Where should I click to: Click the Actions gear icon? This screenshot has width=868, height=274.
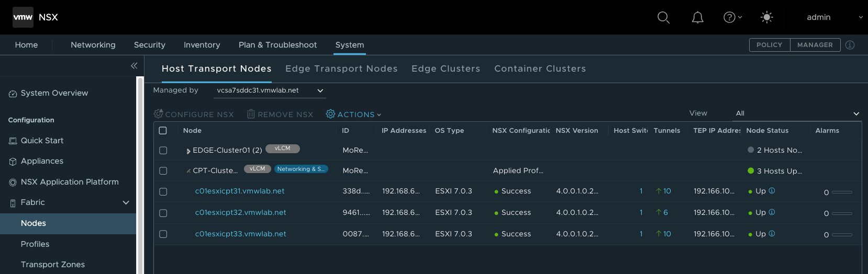tap(330, 113)
